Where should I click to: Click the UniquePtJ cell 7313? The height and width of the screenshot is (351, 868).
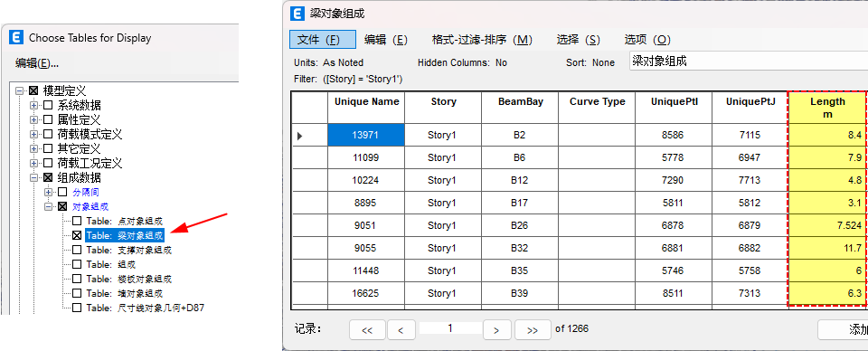[750, 293]
